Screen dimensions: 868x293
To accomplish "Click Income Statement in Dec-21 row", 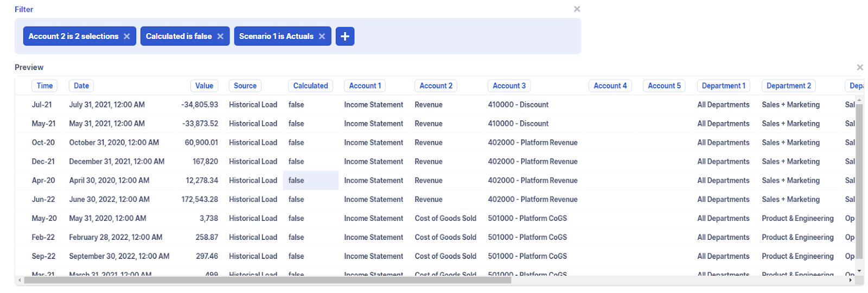I will [x=373, y=162].
